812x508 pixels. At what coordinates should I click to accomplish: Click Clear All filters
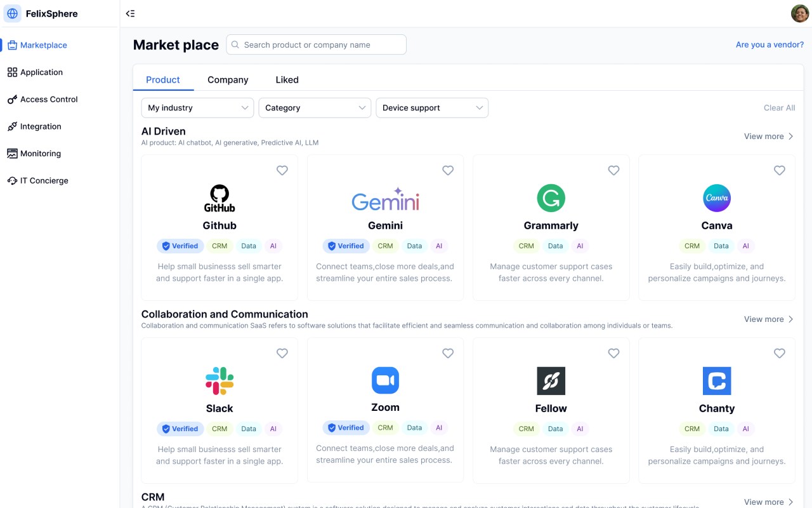click(779, 108)
